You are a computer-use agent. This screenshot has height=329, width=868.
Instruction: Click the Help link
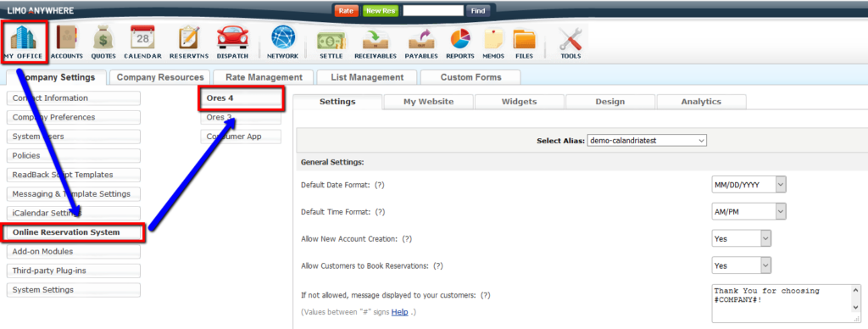tap(400, 312)
